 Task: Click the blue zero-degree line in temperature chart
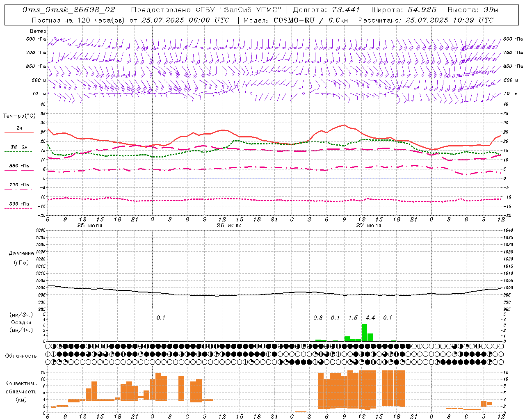pyautogui.click(x=274, y=178)
